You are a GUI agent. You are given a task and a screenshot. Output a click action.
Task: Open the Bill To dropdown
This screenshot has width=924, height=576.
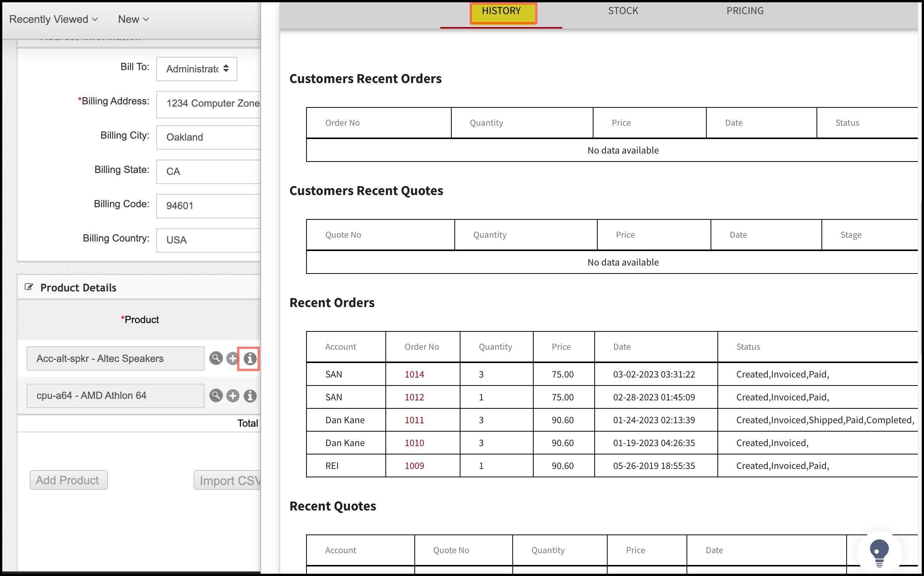[x=197, y=69]
